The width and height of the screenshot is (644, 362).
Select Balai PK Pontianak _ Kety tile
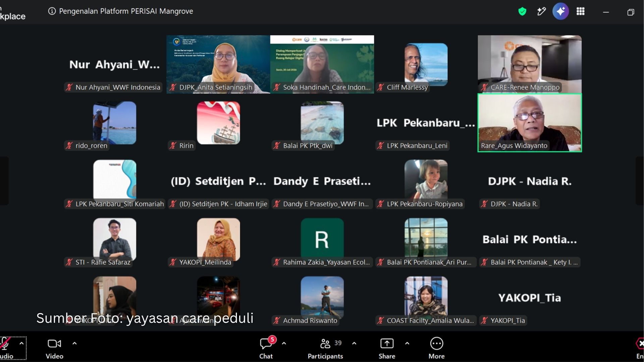click(530, 239)
